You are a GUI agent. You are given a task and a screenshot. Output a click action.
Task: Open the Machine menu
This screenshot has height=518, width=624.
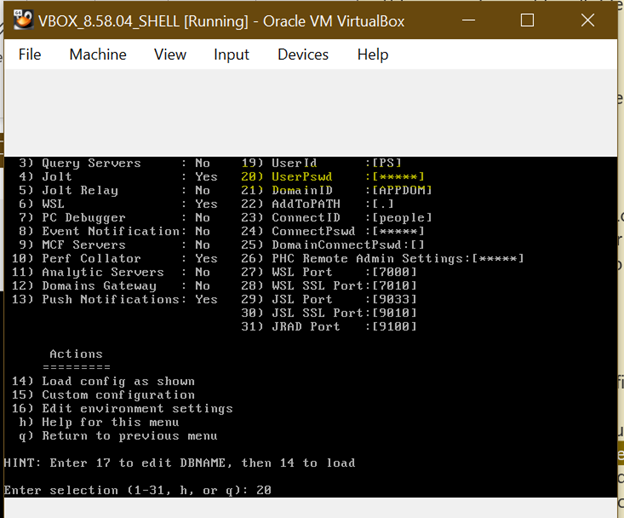(x=98, y=55)
